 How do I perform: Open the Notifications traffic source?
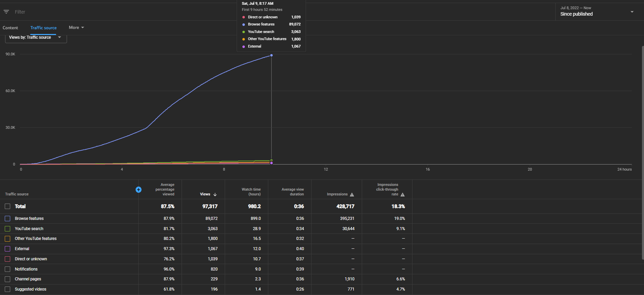pos(26,269)
